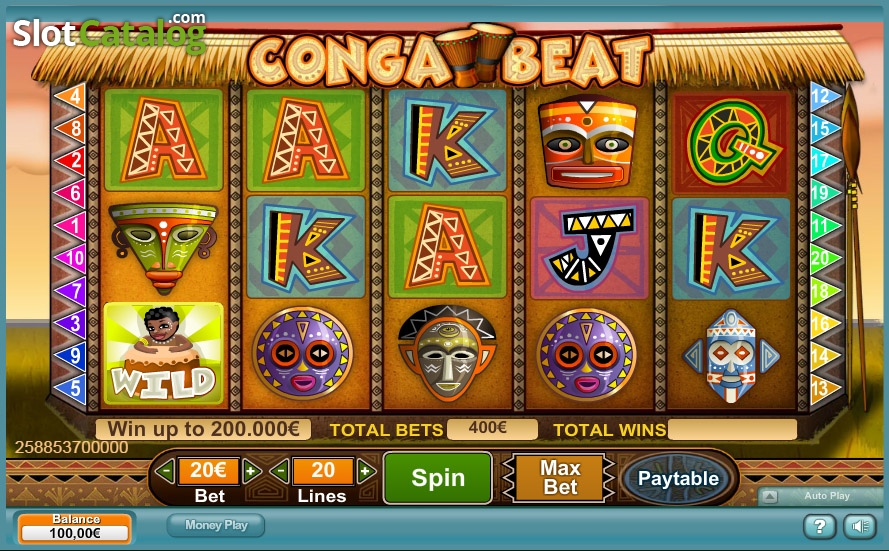This screenshot has width=889, height=551.
Task: Expand the Auto Play panel
Action: [769, 497]
